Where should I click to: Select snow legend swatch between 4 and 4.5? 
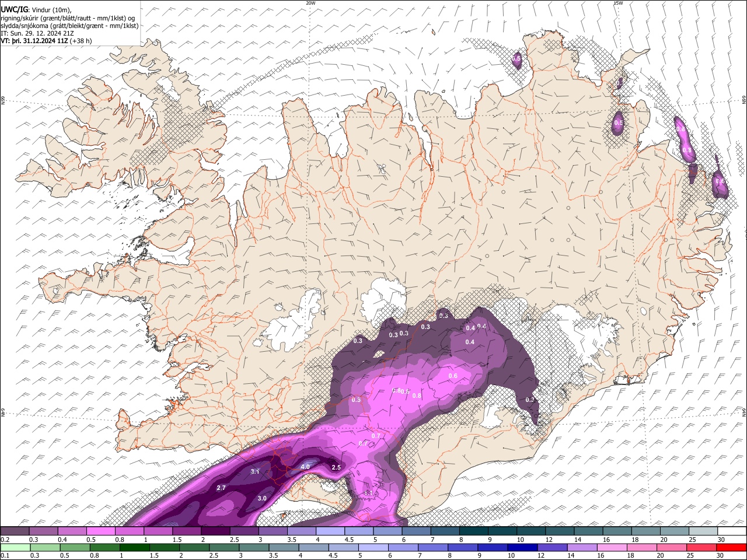point(330,531)
